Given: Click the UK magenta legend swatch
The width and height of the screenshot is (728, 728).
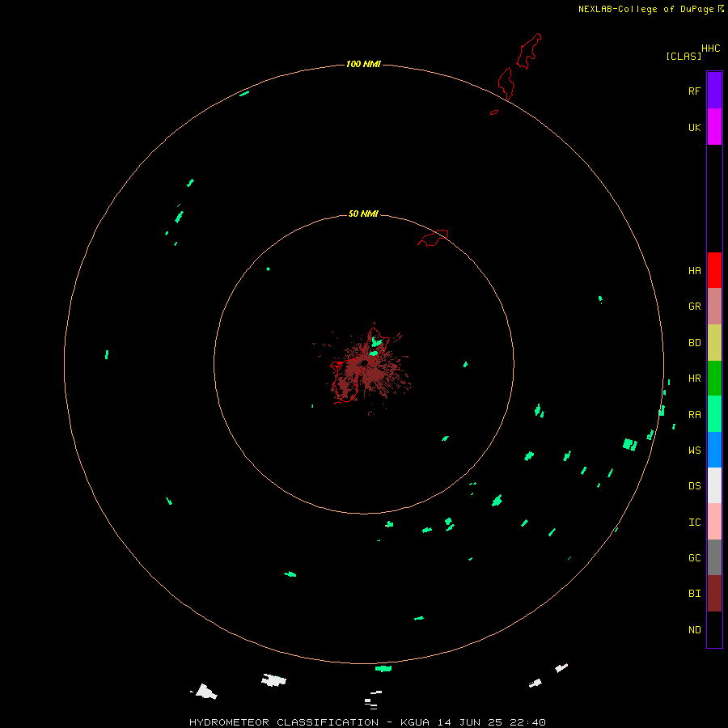Looking at the screenshot, I should 714,127.
